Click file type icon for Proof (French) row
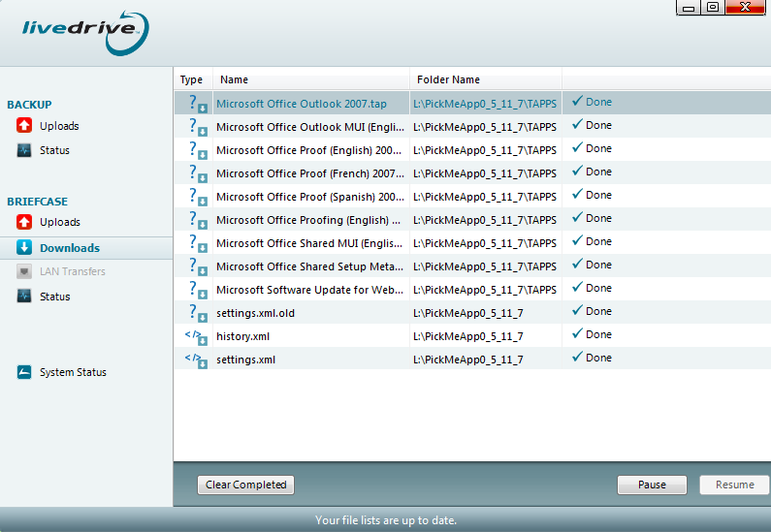Screen dimensions: 771x532 [197, 173]
